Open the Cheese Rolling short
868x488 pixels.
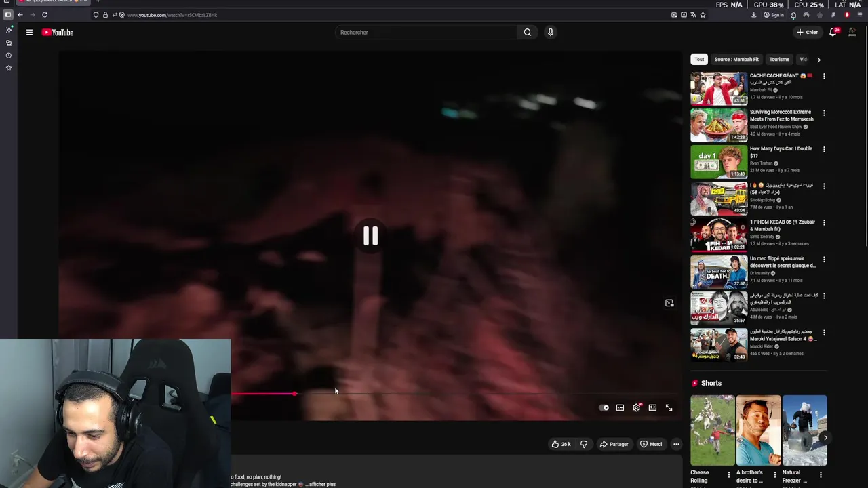click(x=712, y=430)
